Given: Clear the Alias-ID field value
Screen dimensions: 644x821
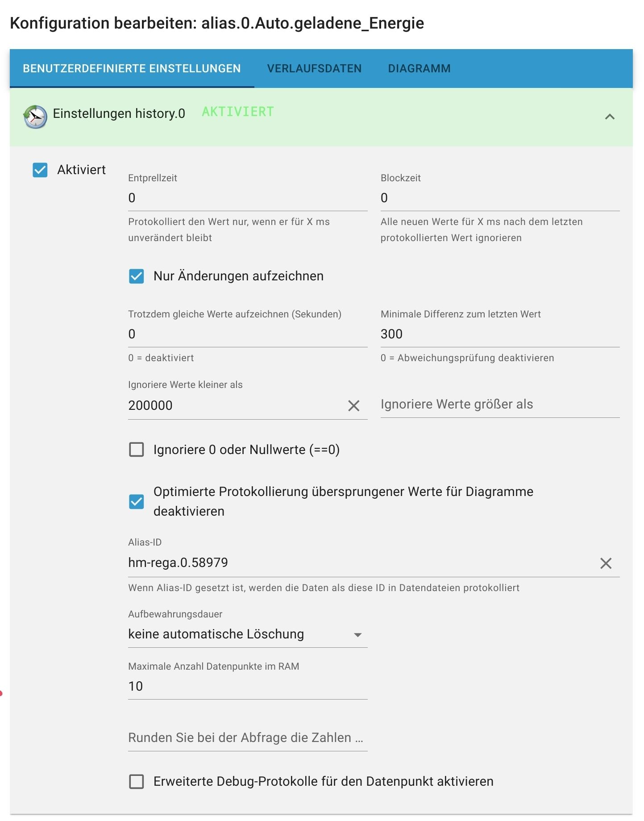Looking at the screenshot, I should (x=606, y=563).
